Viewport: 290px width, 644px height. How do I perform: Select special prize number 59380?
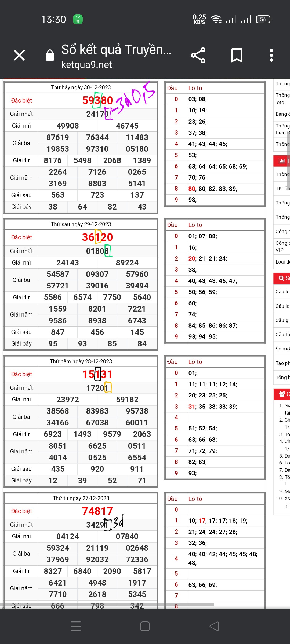pos(97,100)
